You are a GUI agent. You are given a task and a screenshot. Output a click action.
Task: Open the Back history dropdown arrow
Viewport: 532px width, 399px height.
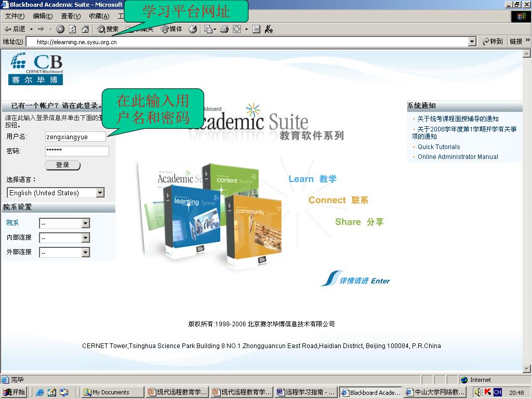pos(31,29)
